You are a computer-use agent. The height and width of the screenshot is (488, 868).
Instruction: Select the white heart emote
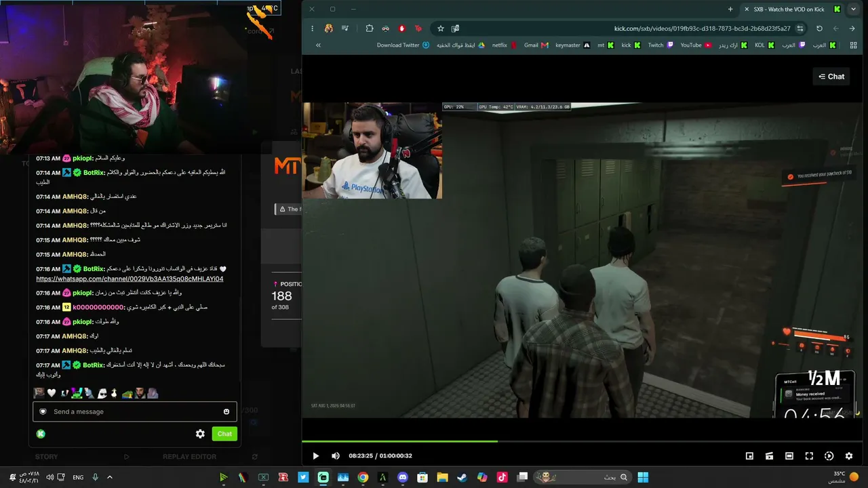(x=51, y=393)
